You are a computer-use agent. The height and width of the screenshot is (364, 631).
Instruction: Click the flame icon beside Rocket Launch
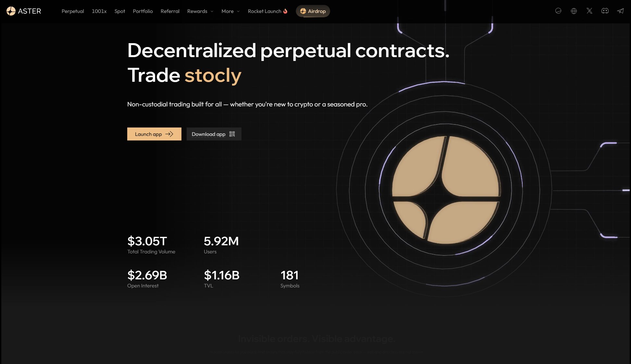click(x=285, y=11)
